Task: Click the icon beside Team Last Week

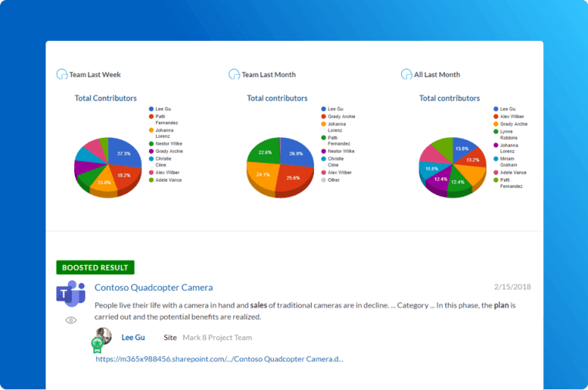Action: (62, 75)
